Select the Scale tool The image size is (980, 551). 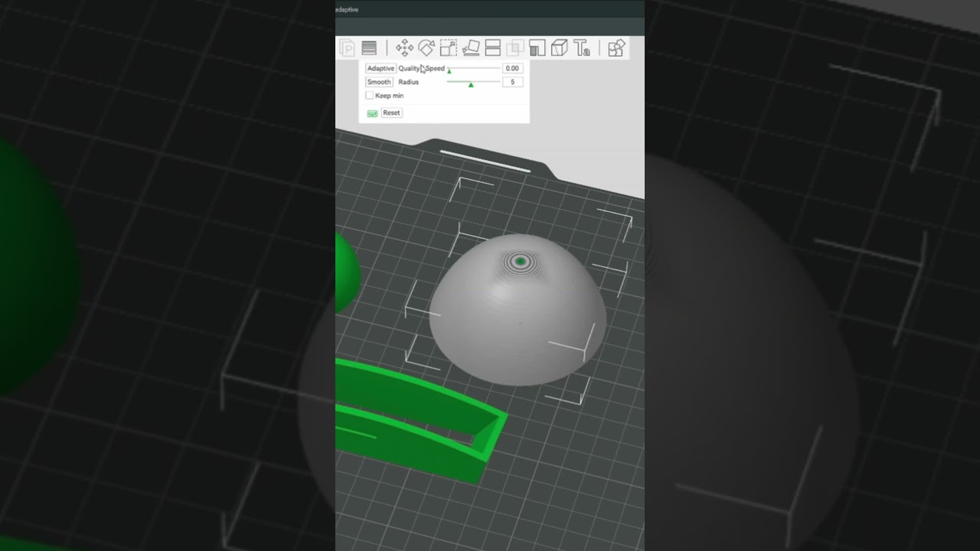[x=449, y=48]
